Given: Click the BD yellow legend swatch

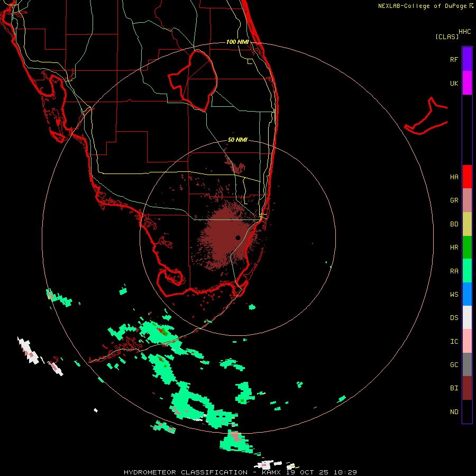Looking at the screenshot, I should 467,224.
